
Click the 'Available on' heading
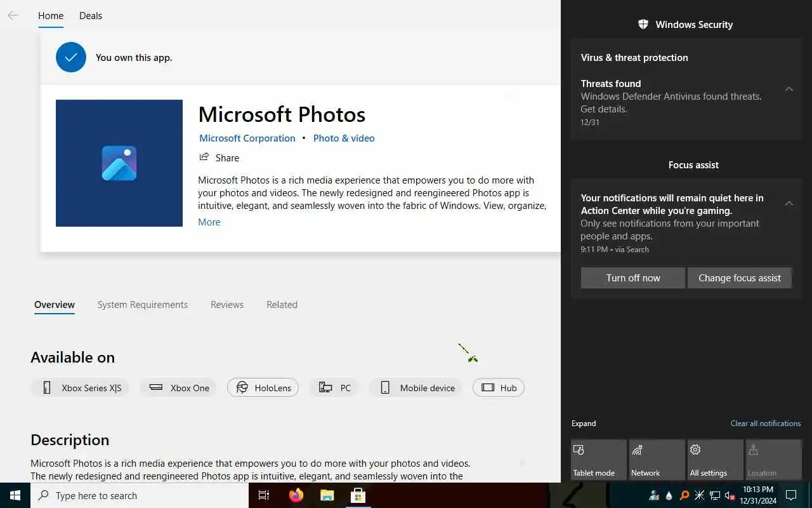click(73, 358)
